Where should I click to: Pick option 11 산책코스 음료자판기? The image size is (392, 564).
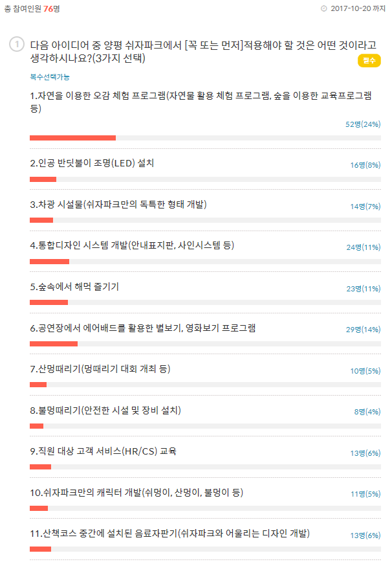(170, 534)
